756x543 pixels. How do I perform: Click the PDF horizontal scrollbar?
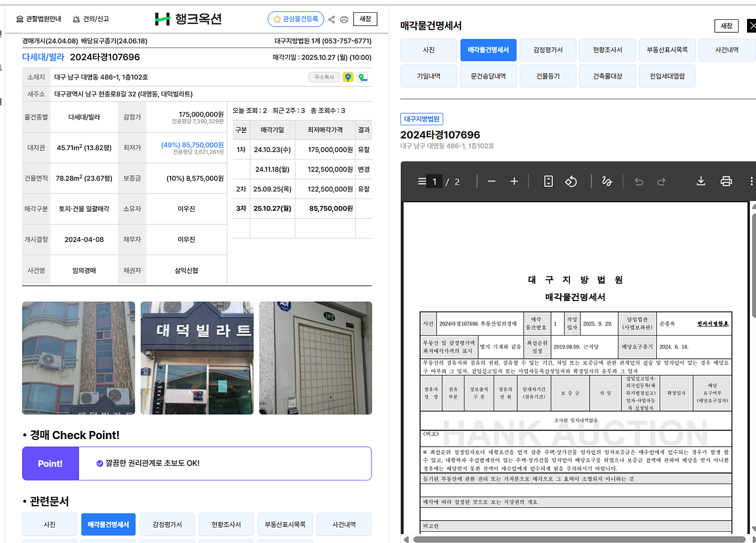579,539
